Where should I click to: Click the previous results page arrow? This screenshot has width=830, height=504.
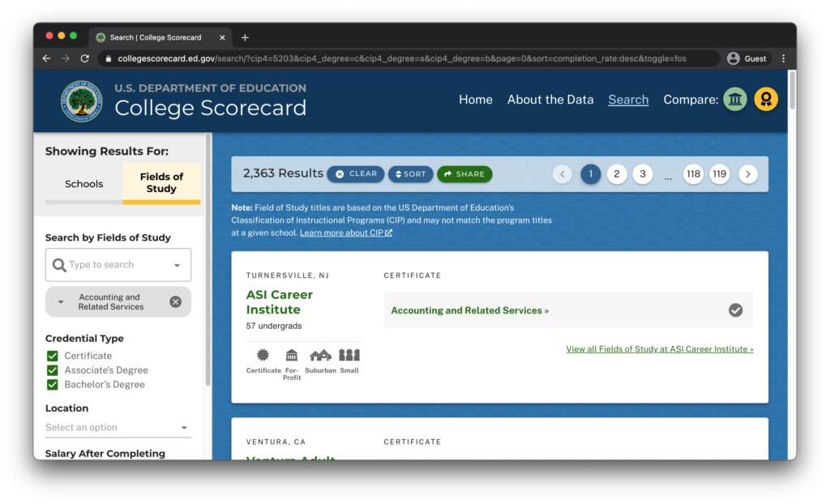pos(563,174)
